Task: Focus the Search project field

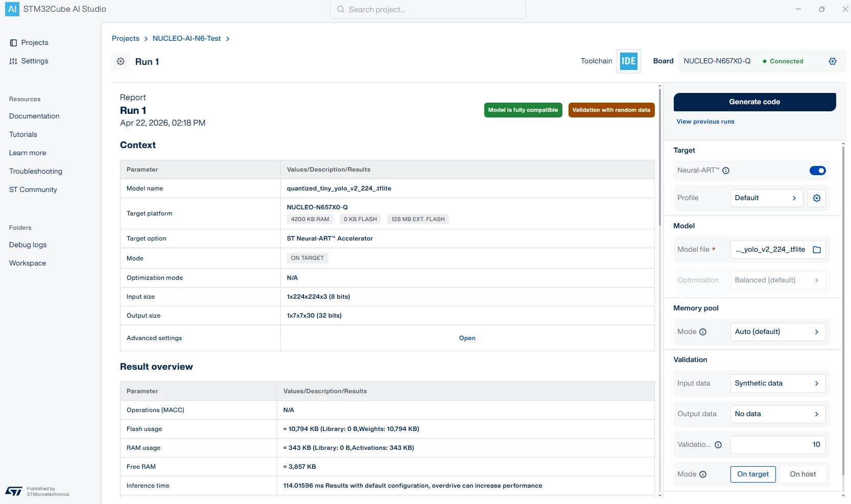Action: (428, 10)
